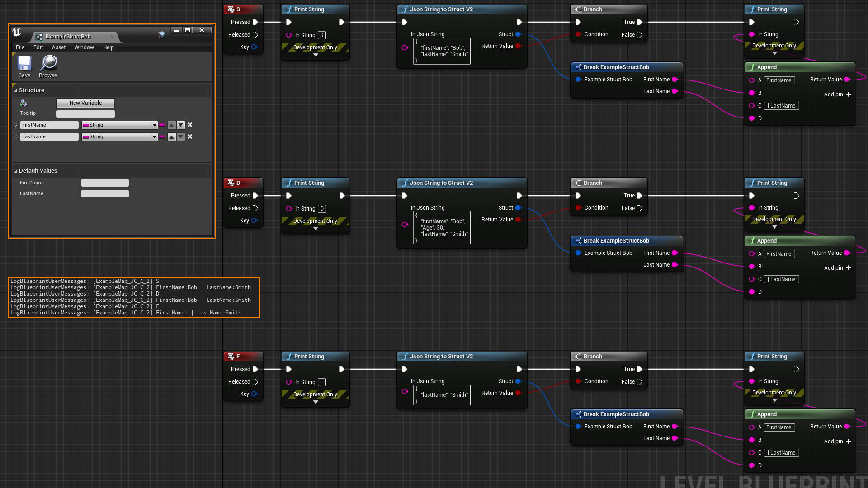Image resolution: width=868 pixels, height=488 pixels.
Task: Open the LastName String type dropdown
Action: (x=119, y=137)
